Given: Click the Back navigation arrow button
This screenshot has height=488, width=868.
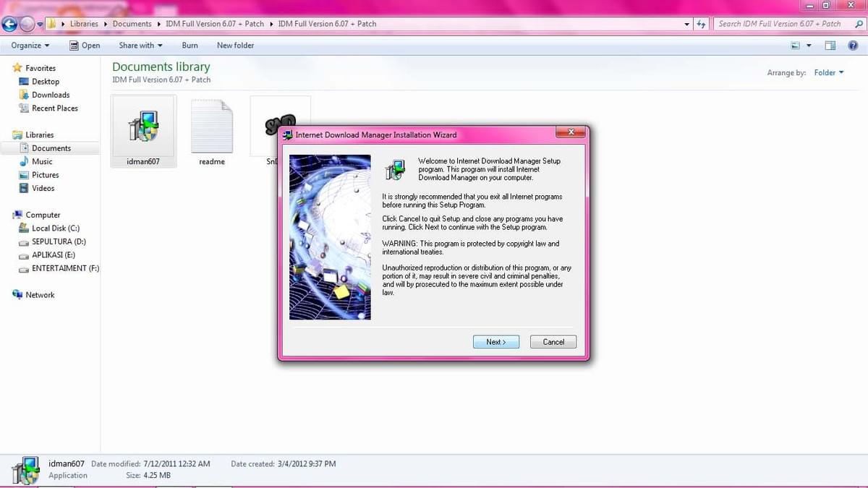Looking at the screenshot, I should click(9, 24).
